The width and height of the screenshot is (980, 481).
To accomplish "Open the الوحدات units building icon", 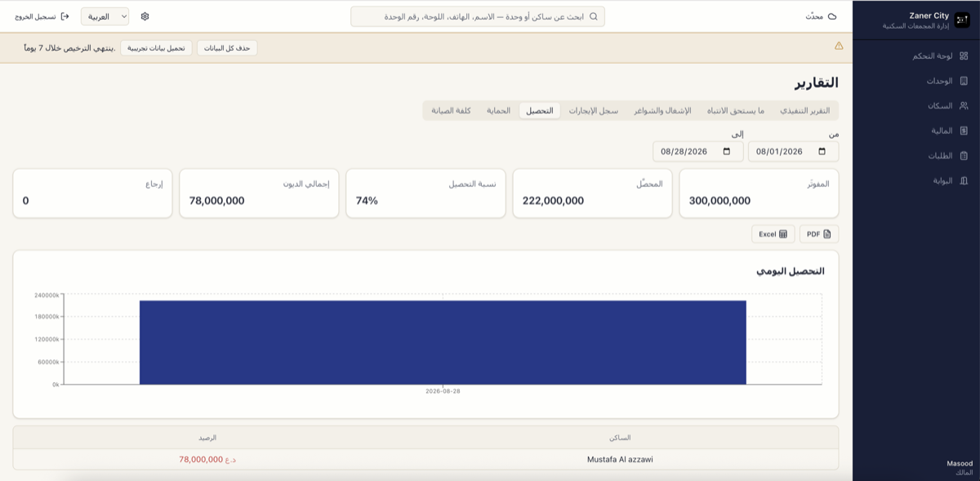I will point(964,81).
